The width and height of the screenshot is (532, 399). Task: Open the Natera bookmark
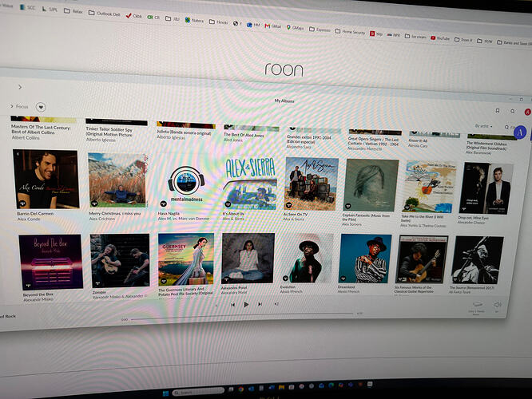coord(194,20)
